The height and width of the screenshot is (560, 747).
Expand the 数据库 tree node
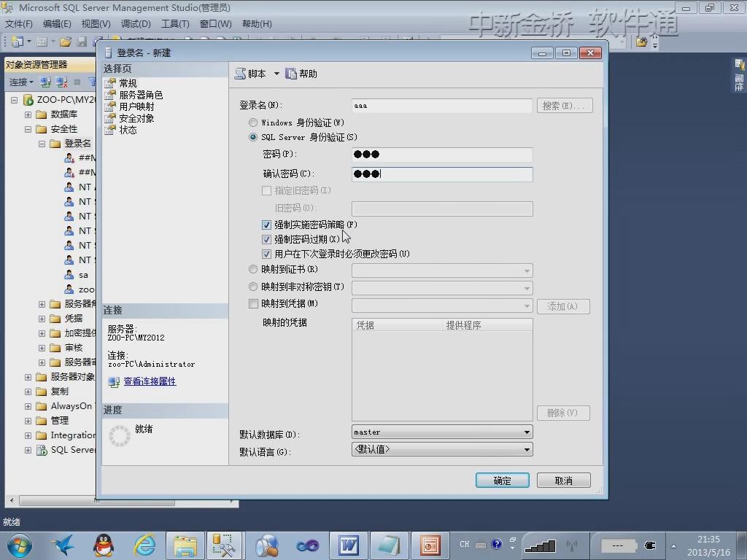28,114
